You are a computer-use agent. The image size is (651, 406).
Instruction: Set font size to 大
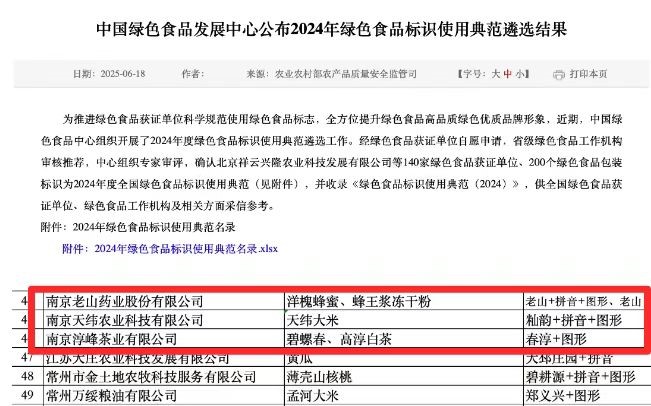pyautogui.click(x=495, y=74)
